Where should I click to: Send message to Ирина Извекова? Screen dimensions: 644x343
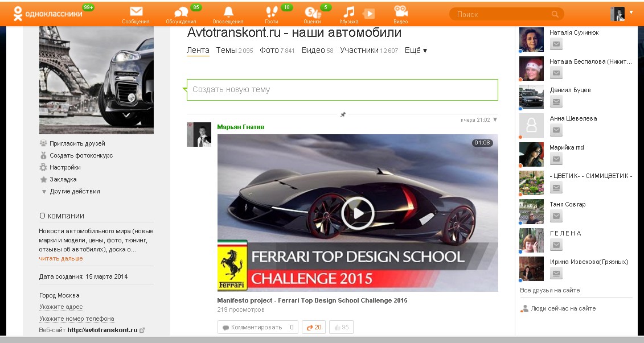coord(556,274)
